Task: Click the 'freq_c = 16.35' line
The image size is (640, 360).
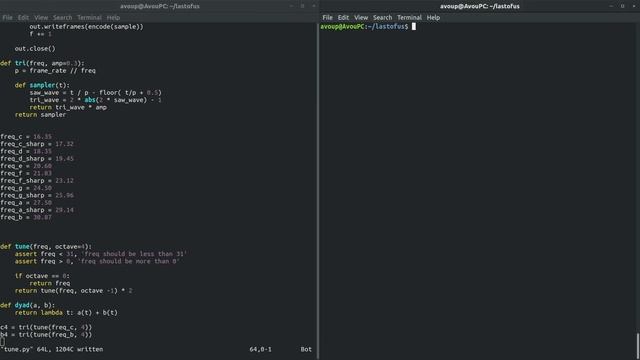Action: point(26,137)
